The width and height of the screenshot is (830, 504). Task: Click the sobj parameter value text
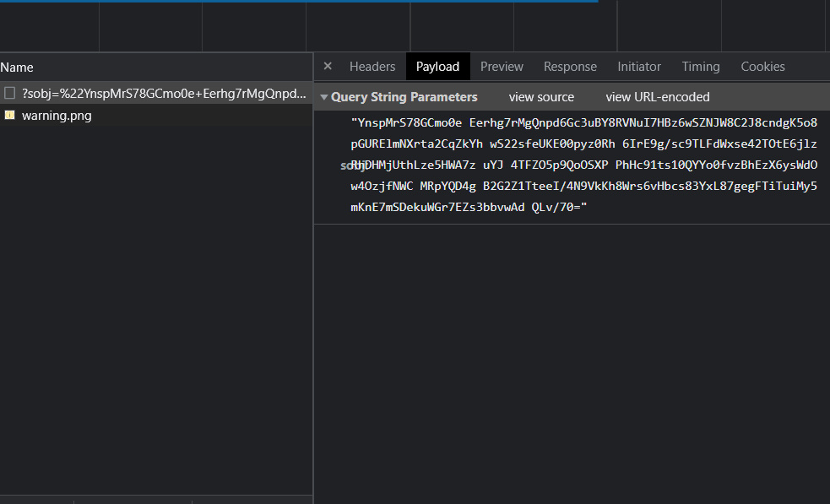(583, 165)
